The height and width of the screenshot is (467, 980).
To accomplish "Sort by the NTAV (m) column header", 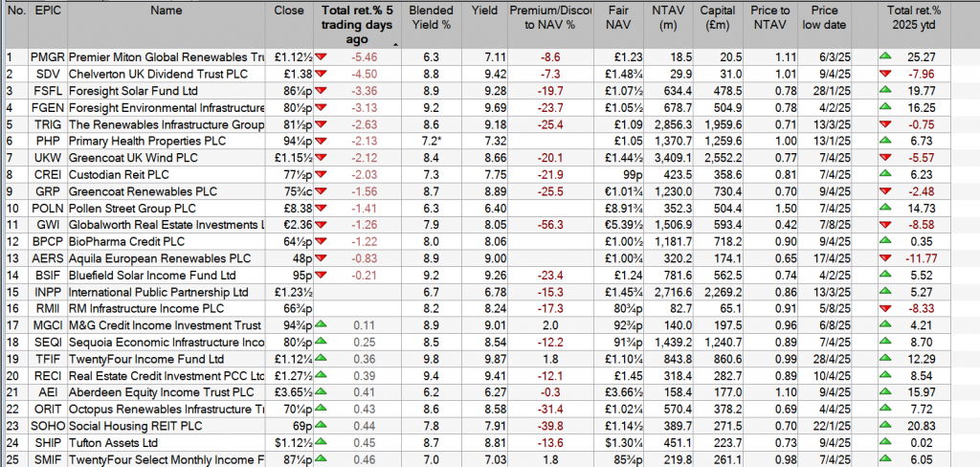I will coord(668,17).
